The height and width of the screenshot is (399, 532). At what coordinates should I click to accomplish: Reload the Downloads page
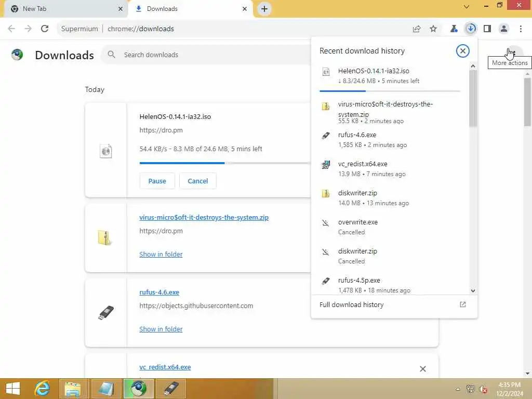click(45, 29)
